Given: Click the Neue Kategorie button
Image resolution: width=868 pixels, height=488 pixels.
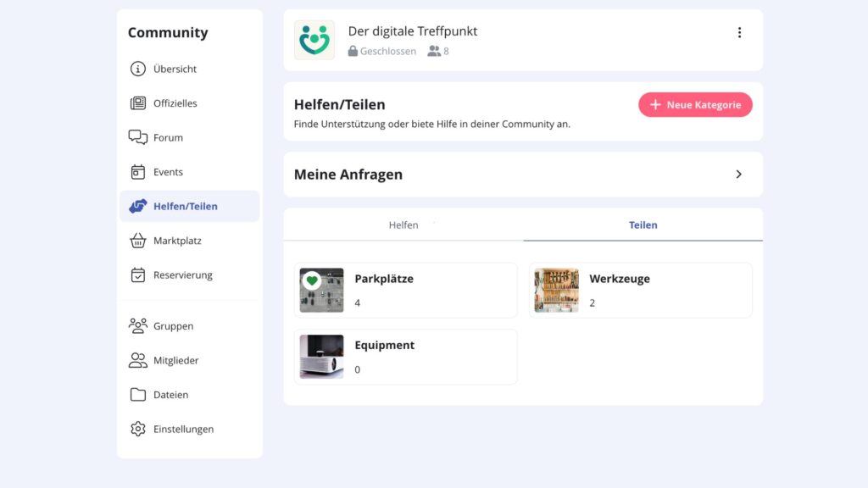Looking at the screenshot, I should click(x=695, y=104).
